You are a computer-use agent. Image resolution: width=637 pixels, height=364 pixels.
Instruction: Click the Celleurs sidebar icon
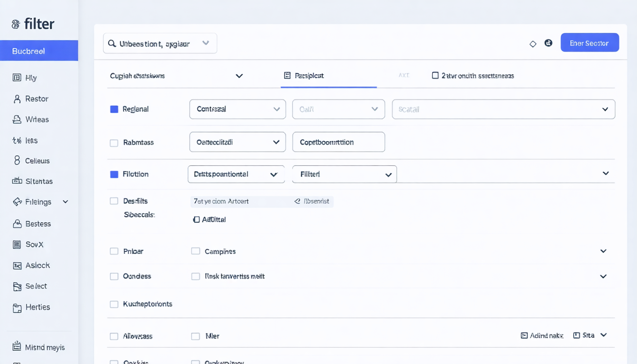pyautogui.click(x=17, y=161)
